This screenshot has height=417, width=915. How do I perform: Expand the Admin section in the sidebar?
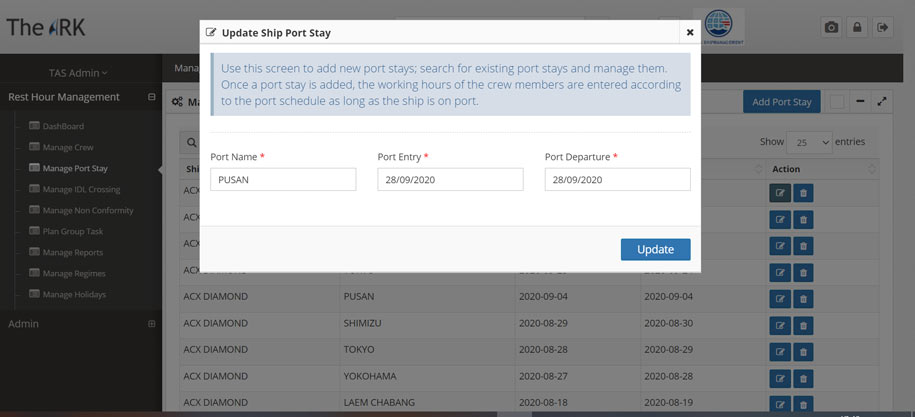[152, 324]
